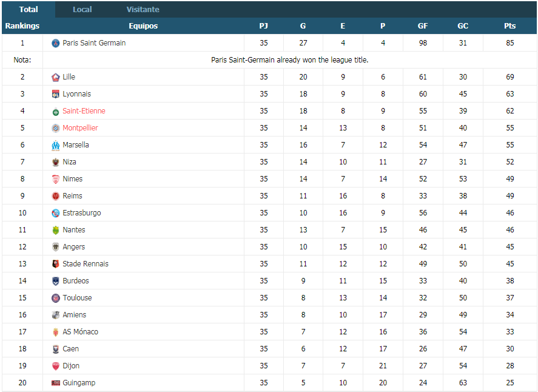
Task: Switch to the Local tab
Action: tap(82, 9)
